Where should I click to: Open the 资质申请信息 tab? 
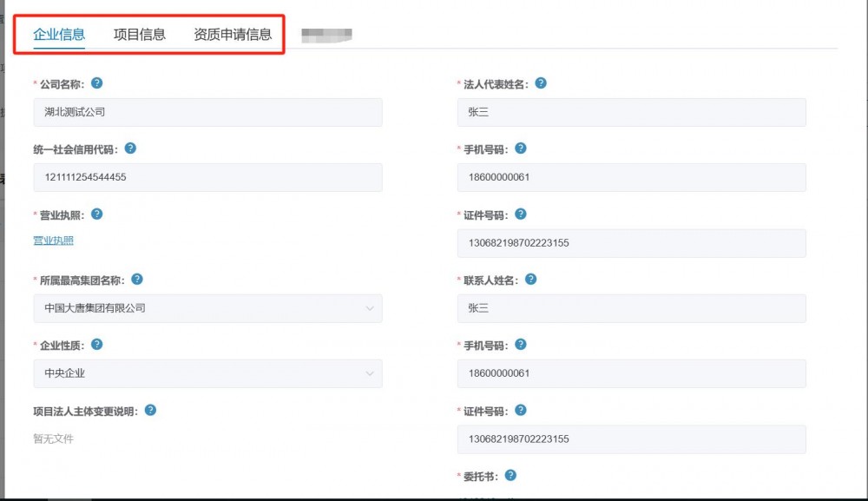click(x=233, y=35)
